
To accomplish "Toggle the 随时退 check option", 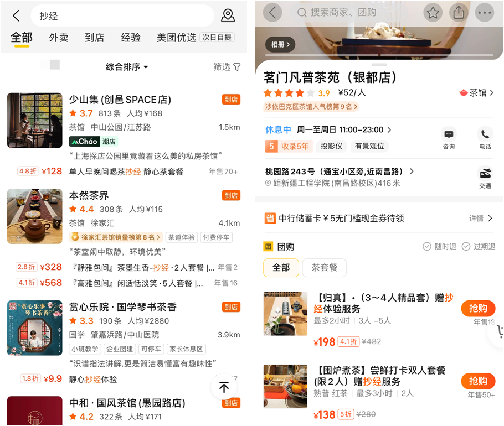I will [x=439, y=247].
